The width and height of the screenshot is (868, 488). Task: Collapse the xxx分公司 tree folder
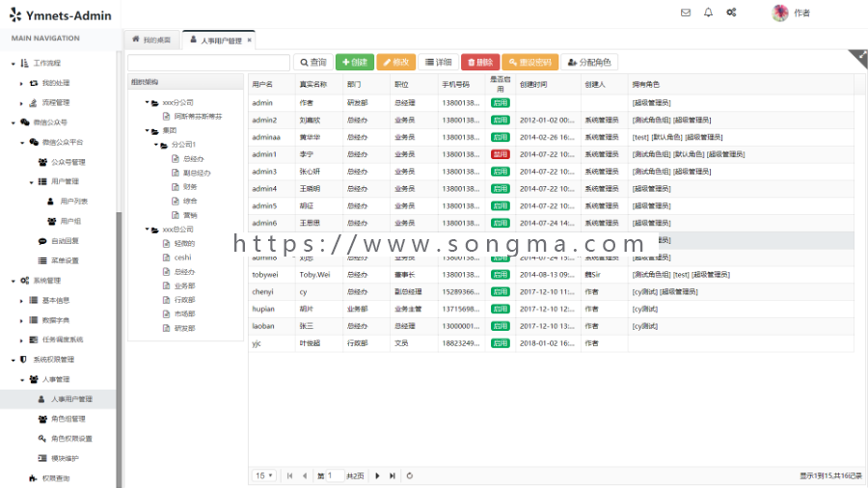click(x=148, y=102)
